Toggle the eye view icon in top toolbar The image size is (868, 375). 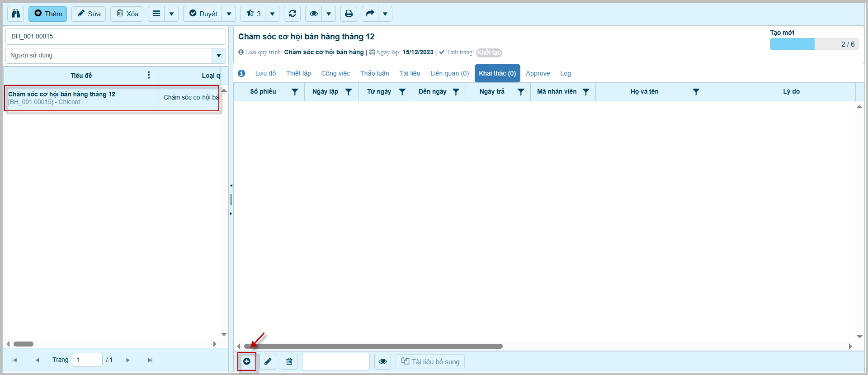point(313,14)
